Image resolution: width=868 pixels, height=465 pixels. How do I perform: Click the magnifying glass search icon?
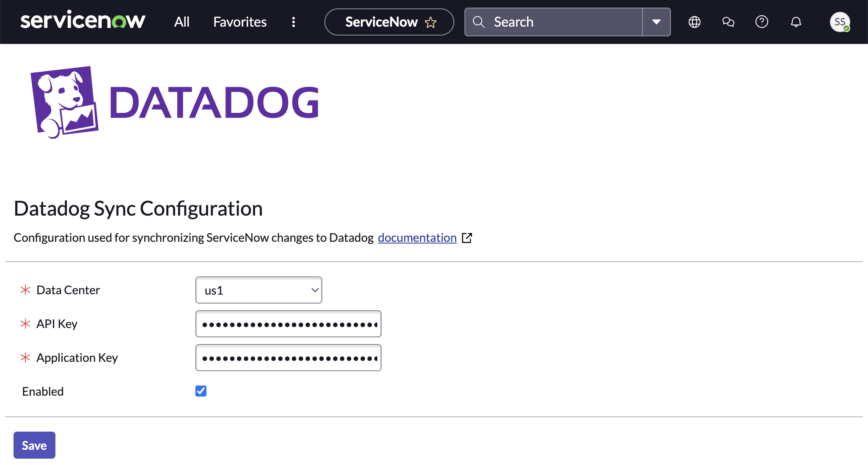(x=478, y=22)
